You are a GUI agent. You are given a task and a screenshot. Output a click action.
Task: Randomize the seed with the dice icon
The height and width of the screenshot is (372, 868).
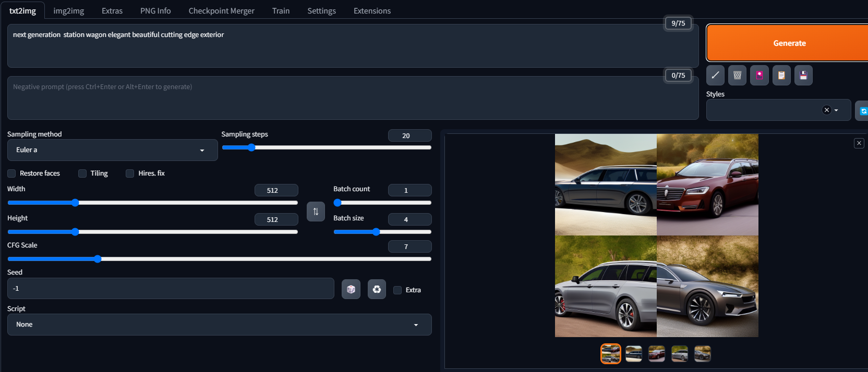pyautogui.click(x=351, y=289)
